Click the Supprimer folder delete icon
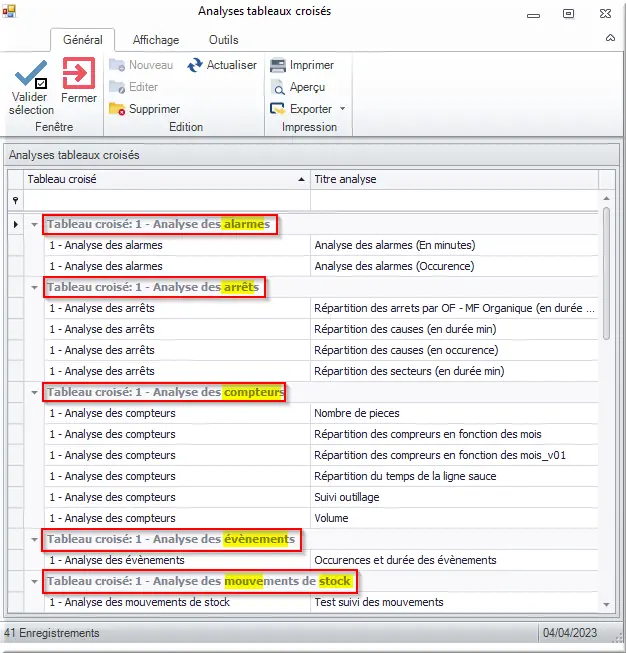Viewport: 626px width, 653px height. 117,109
